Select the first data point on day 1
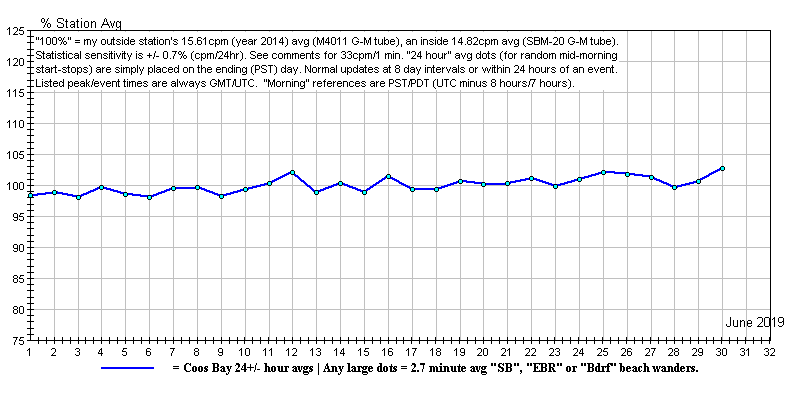The height and width of the screenshot is (400, 800). click(30, 195)
